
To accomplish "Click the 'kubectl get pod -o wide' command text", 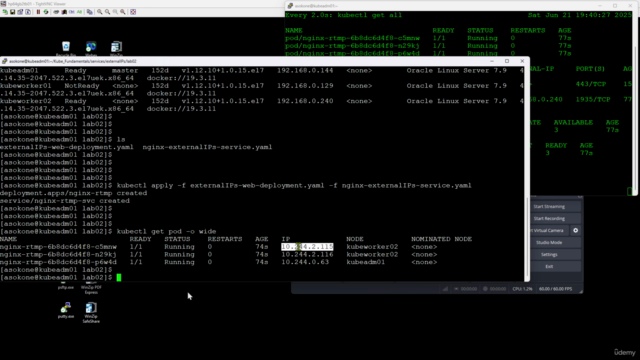I will (167, 231).
